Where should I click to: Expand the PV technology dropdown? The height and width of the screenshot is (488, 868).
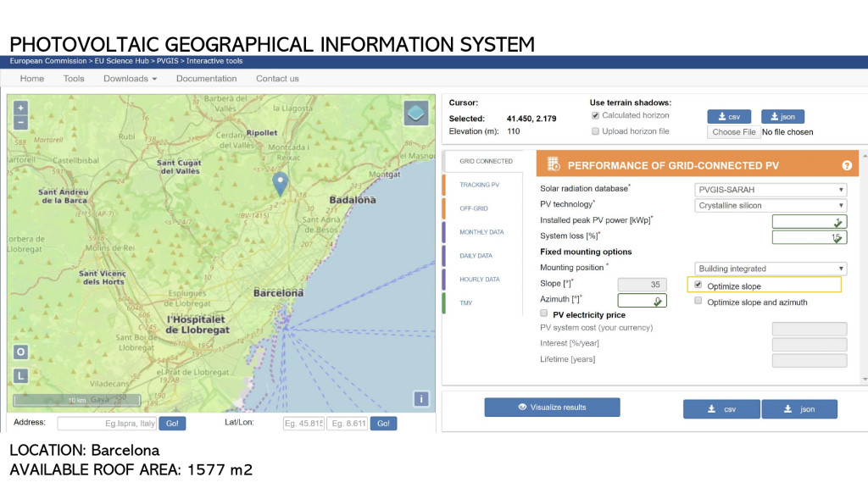tap(770, 205)
